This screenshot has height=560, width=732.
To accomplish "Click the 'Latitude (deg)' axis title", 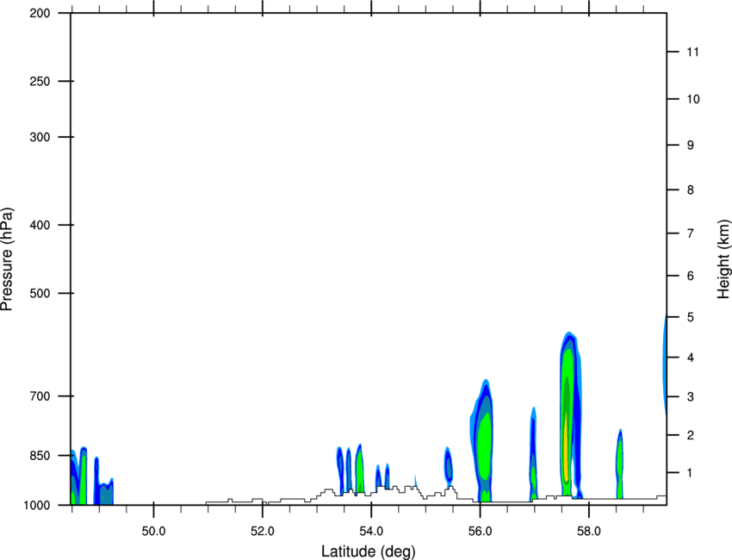I will click(x=369, y=551).
